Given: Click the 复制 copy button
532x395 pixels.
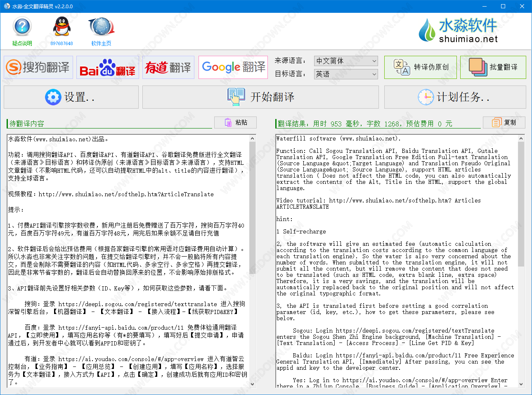Looking at the screenshot, I should [504, 122].
